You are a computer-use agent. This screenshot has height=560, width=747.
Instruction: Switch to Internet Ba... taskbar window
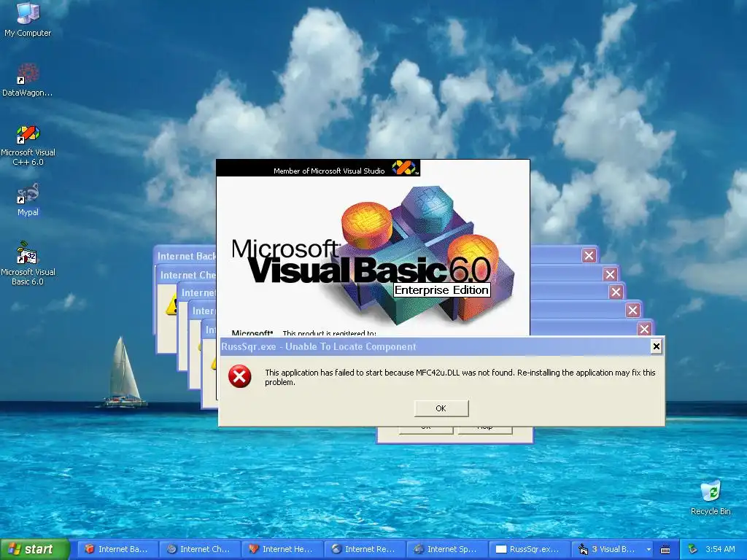tap(117, 549)
